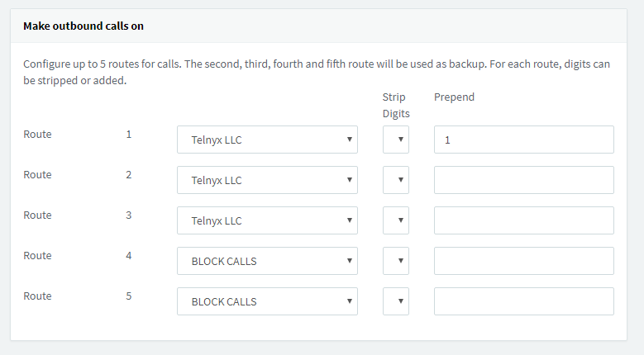The height and width of the screenshot is (355, 644).
Task: Click the Prepend column label
Action: coord(454,97)
